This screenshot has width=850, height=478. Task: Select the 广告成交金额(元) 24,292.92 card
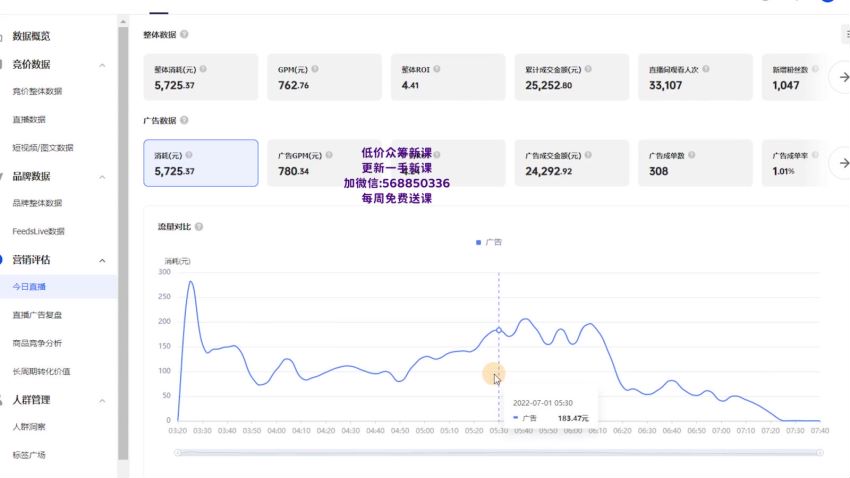coord(572,163)
